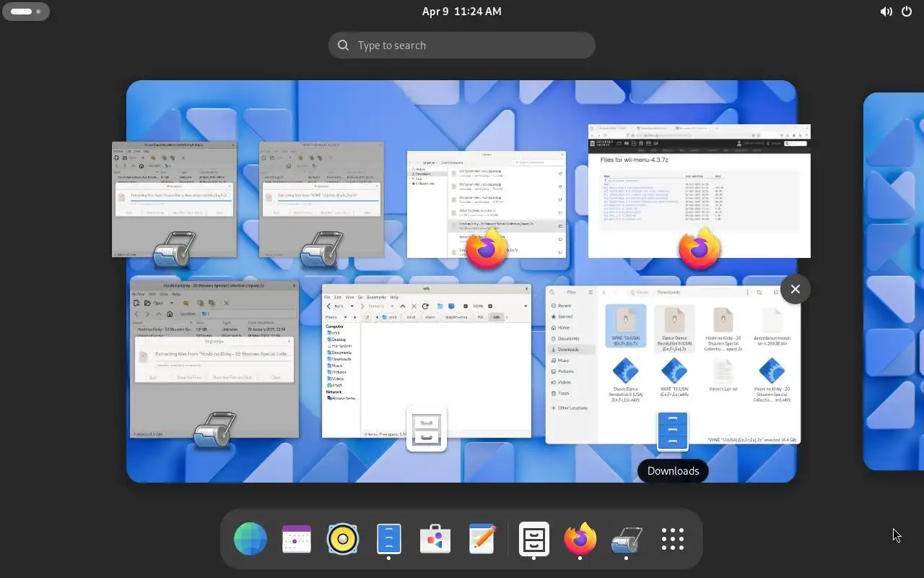The image size is (924, 578).
Task: Toggle list/grid view in Files window
Action: tap(776, 292)
